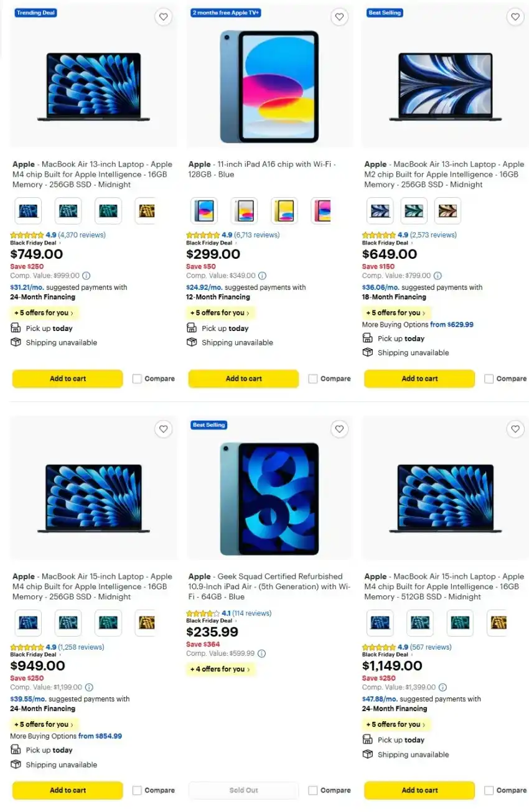The height and width of the screenshot is (812, 529).
Task: Open the (4,370 reviews) link
Action: pyautogui.click(x=82, y=235)
